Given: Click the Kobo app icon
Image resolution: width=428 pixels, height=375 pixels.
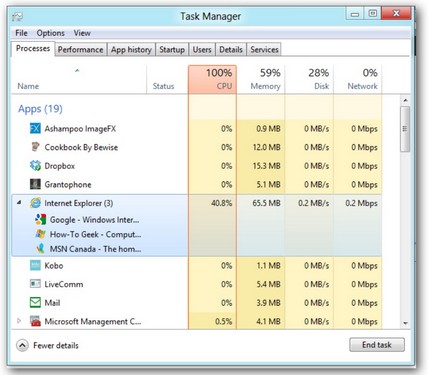Looking at the screenshot, I should tap(35, 266).
